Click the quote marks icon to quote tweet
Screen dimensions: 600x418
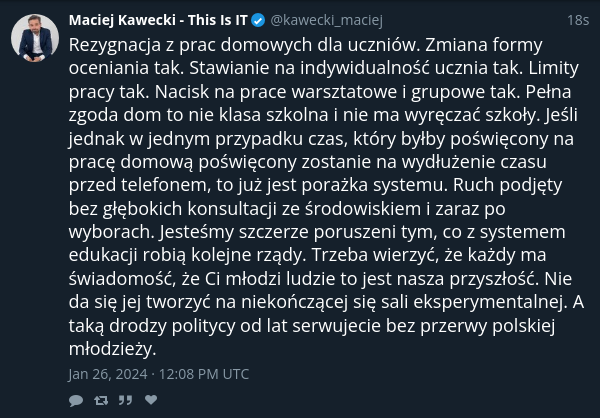coord(125,400)
